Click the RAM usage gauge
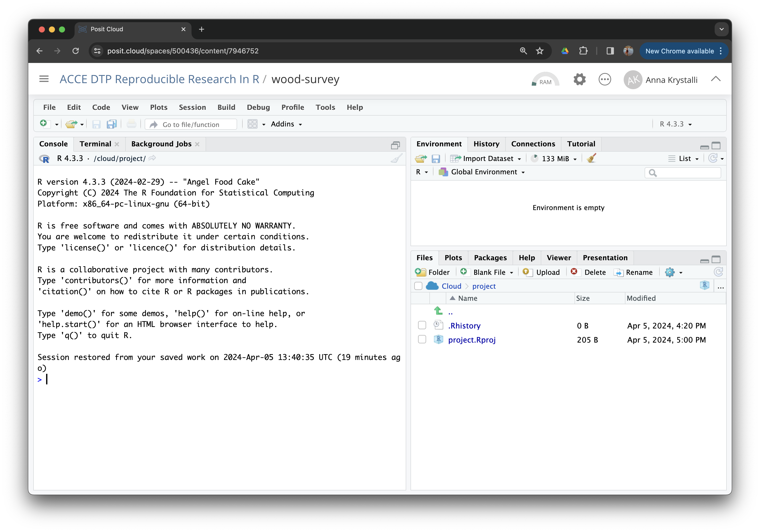Screen dimensions: 760x532 [545, 79]
